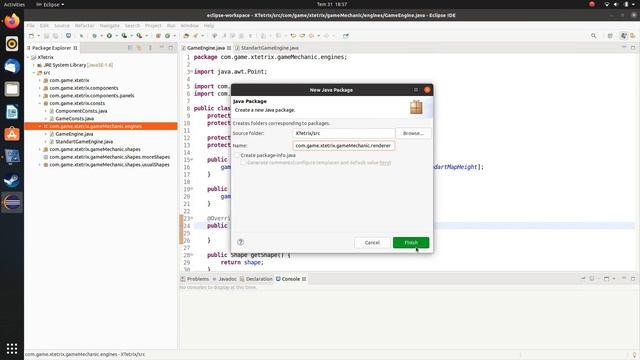Expand com.game.xtetrix.components package
Image resolution: width=640 pixels, height=360 pixels.
coord(40,88)
